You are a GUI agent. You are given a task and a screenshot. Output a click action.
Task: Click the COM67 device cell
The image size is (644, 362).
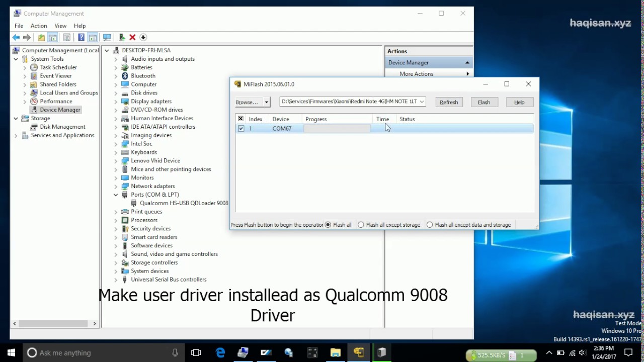point(282,129)
